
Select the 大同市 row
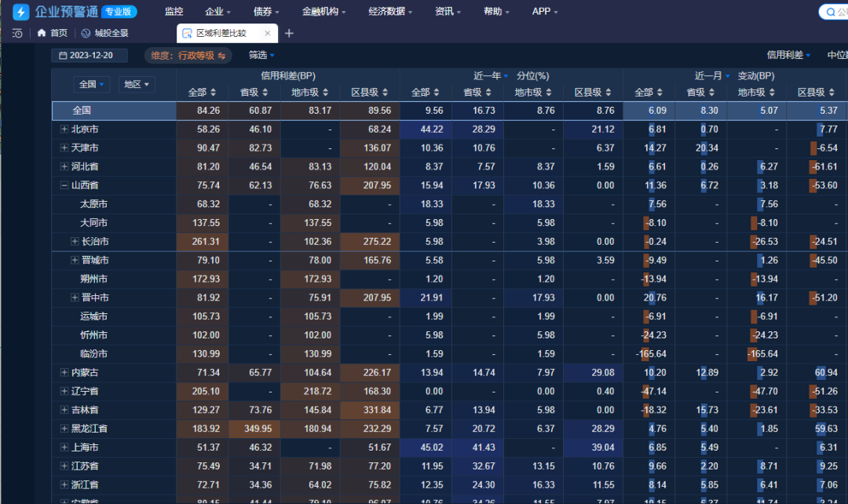(450, 223)
